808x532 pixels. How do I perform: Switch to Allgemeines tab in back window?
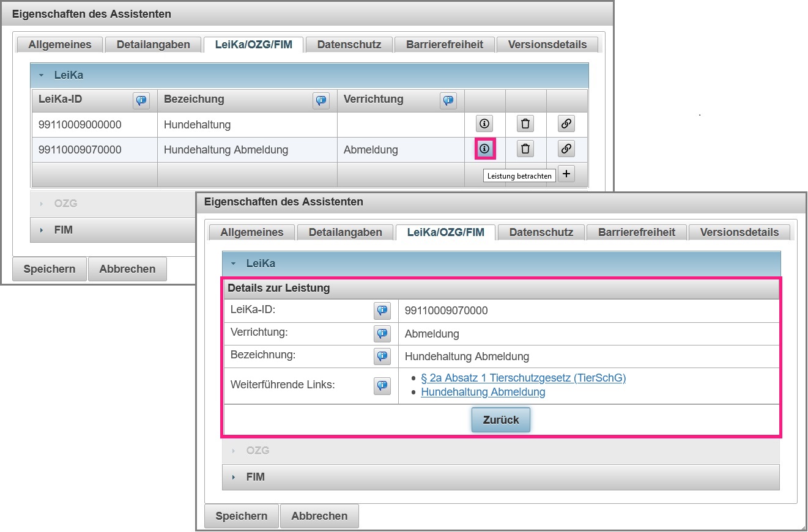(60, 45)
